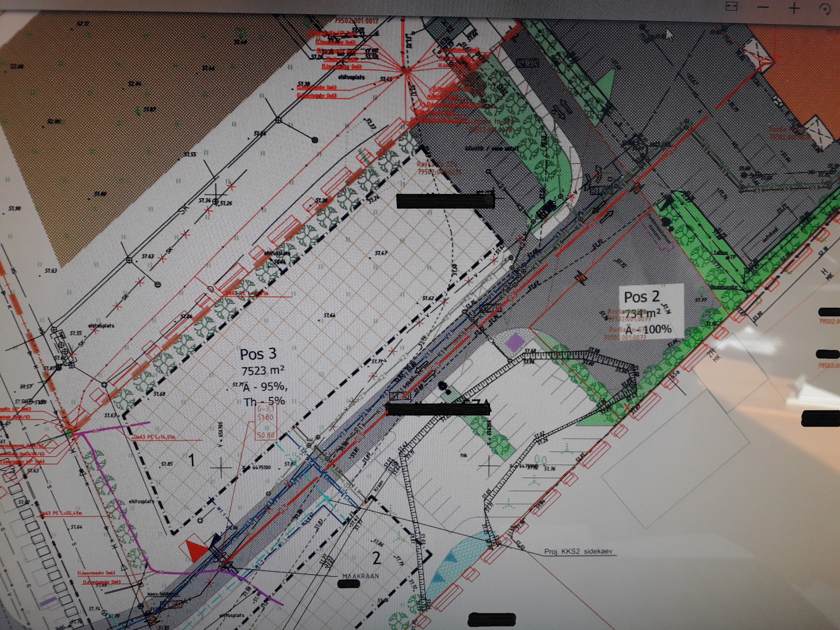Click the 'Th - 5%' usage text
840x630 pixels.
click(264, 401)
